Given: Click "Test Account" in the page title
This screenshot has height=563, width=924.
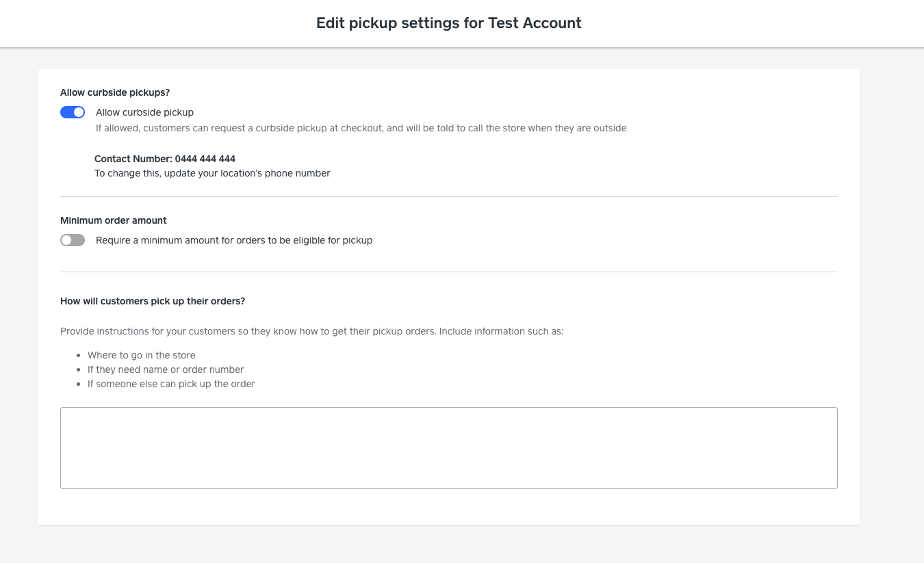Looking at the screenshot, I should point(535,23).
